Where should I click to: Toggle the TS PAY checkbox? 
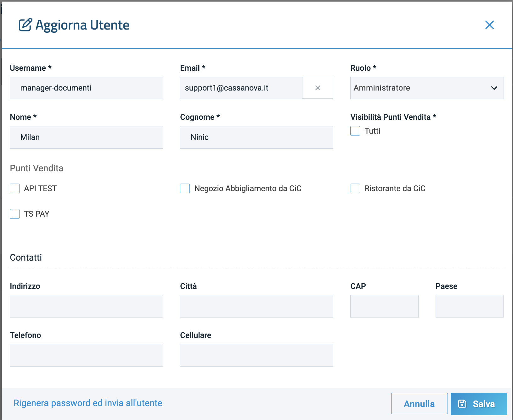pyautogui.click(x=15, y=214)
